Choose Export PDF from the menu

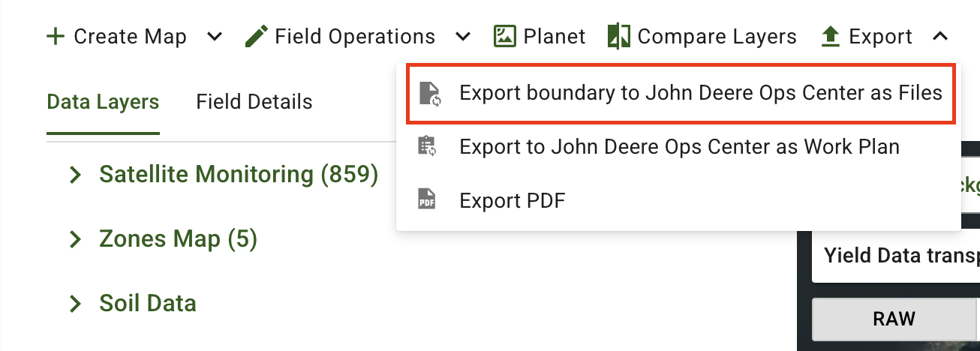pyautogui.click(x=512, y=200)
